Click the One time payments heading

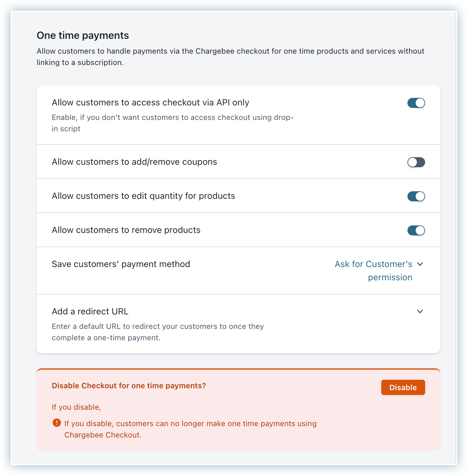[x=83, y=35]
